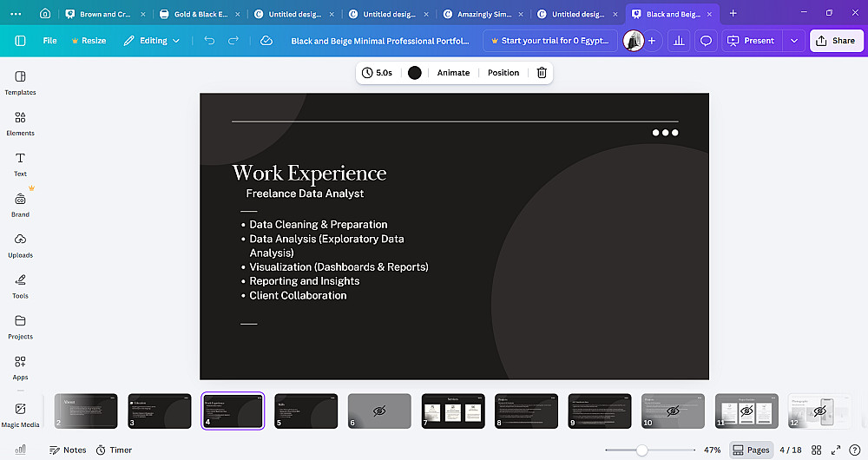Open the Brand panel
This screenshot has height=460, width=868.
pos(21,206)
